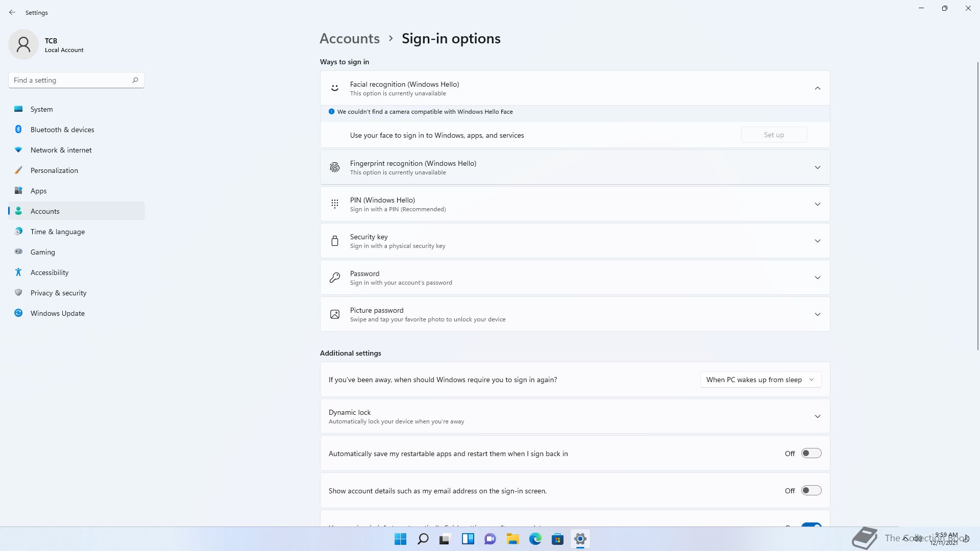Click the taskbar Search icon
The height and width of the screenshot is (551, 980).
coord(423,539)
